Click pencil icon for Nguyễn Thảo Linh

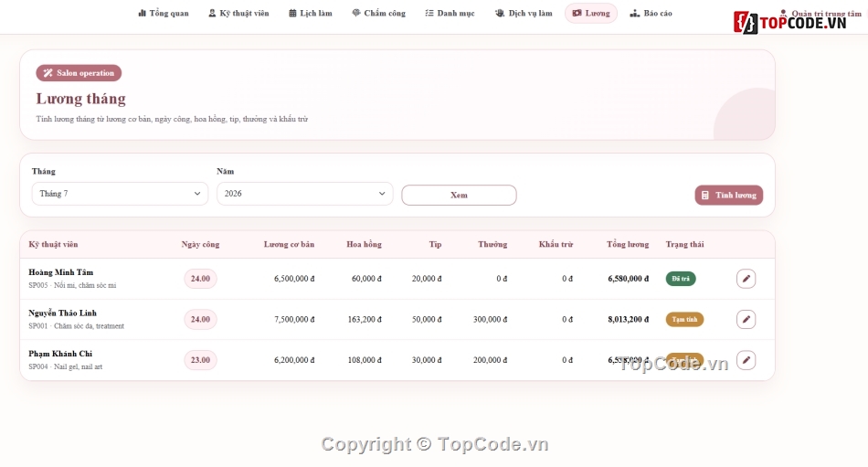[x=746, y=319]
